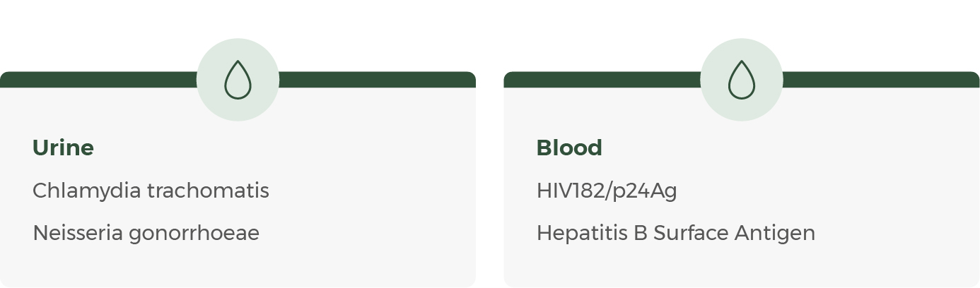Select the Blood heading
Screen dimensions: 980x288
(569, 148)
